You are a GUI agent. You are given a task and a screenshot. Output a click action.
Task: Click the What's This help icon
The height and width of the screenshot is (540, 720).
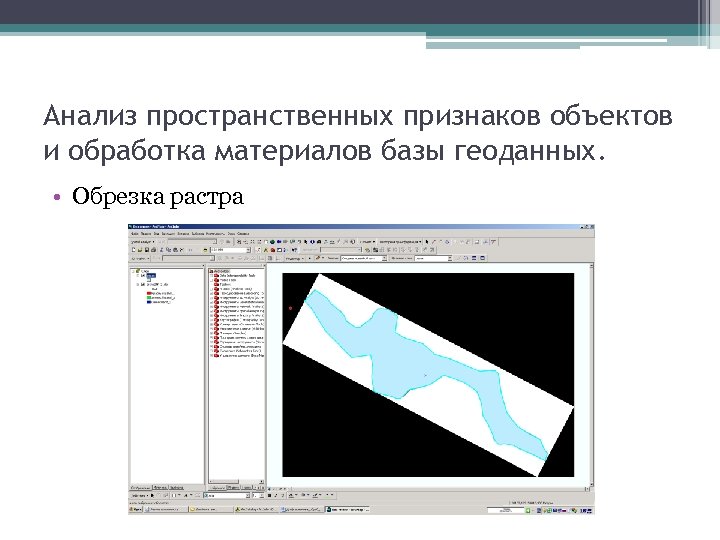[294, 250]
